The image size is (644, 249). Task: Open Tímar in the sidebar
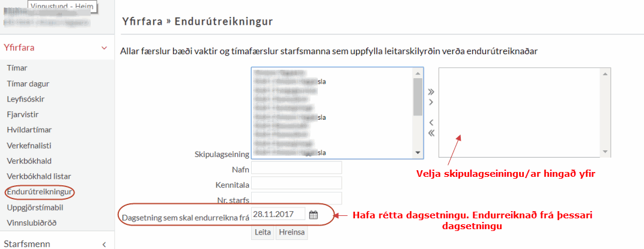(17, 68)
